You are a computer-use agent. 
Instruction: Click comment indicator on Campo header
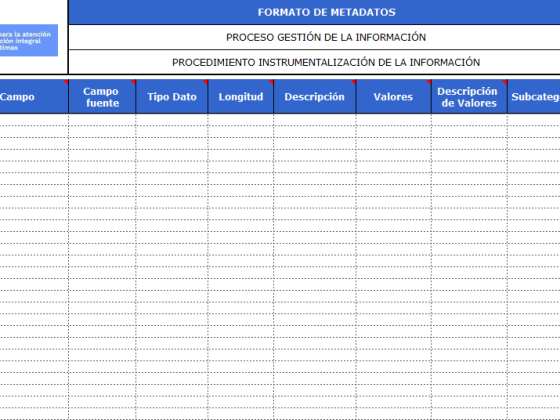[66, 82]
